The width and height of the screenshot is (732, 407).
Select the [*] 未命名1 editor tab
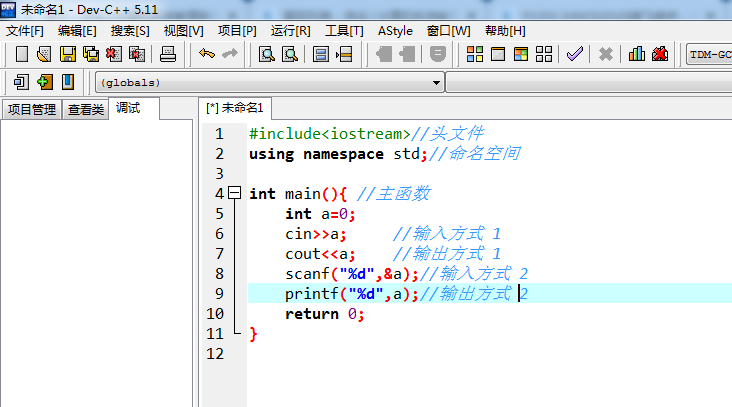pos(235,108)
